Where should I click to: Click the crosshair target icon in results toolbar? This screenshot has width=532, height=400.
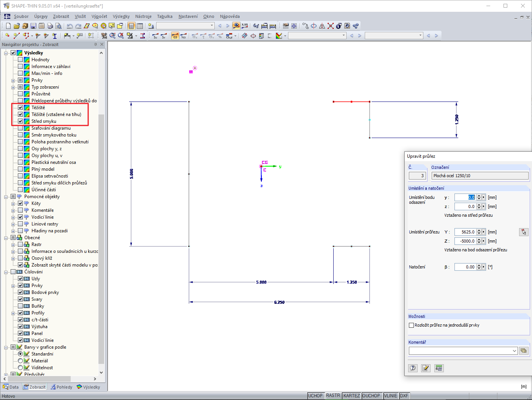253,36
